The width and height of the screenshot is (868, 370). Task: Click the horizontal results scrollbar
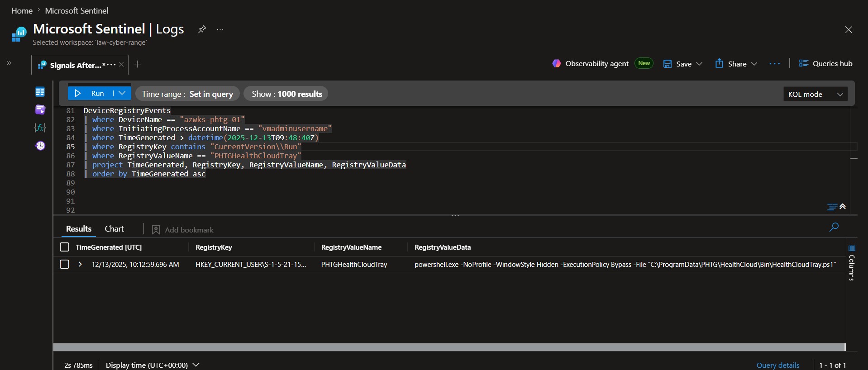click(x=449, y=347)
